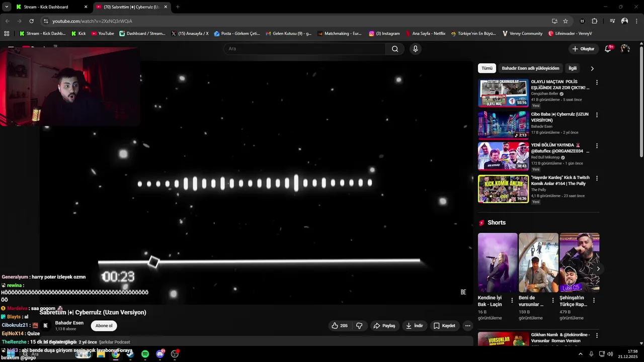Open the Gelen Kutusu Gmail bookmark
Image resolution: width=644 pixels, height=362 pixels.
(x=288, y=34)
